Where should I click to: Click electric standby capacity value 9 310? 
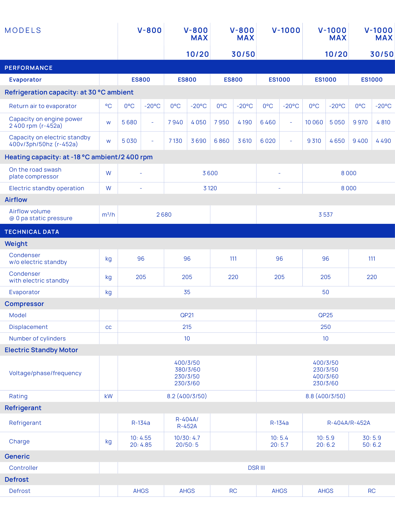(314, 141)
